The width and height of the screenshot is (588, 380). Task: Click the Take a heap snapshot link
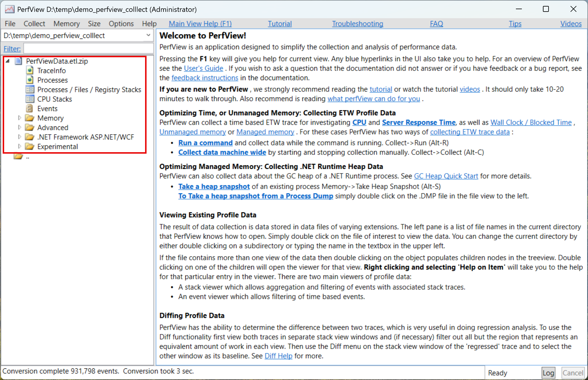click(x=214, y=187)
